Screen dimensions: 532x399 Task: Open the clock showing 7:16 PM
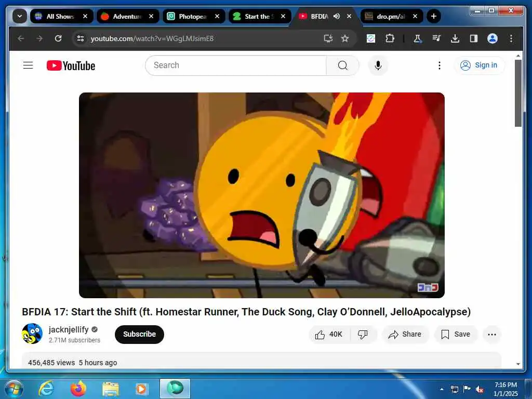(506, 389)
